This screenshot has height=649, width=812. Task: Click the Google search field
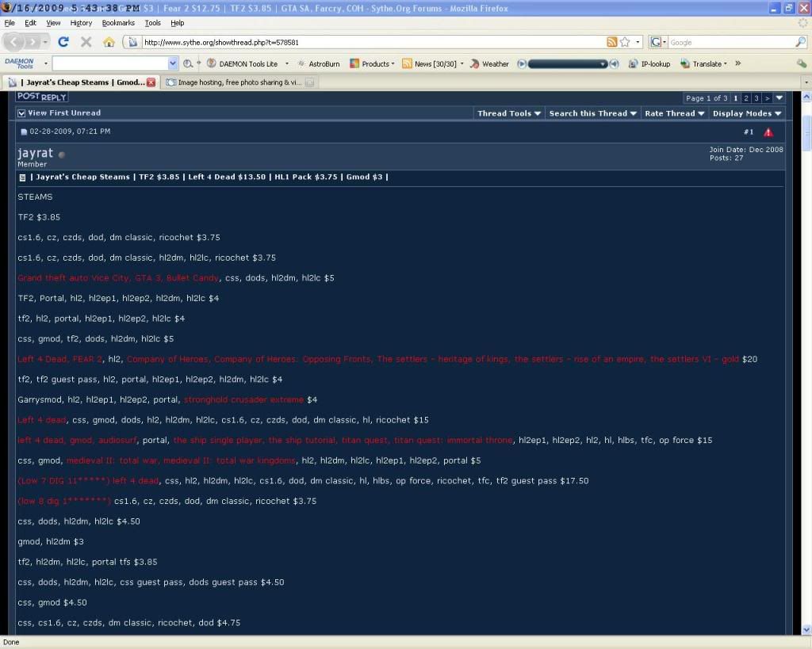(x=731, y=42)
